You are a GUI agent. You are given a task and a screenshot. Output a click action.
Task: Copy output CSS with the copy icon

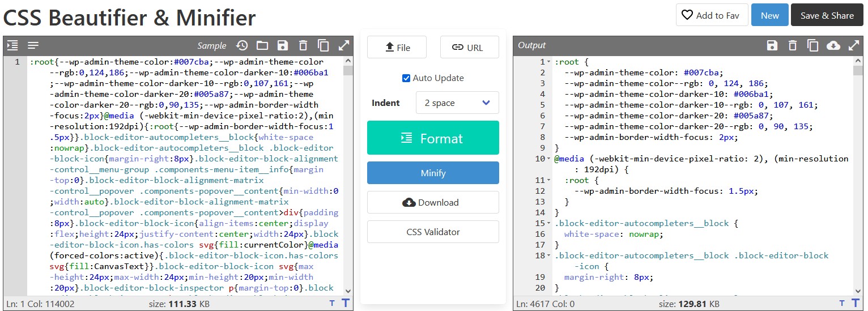(812, 45)
